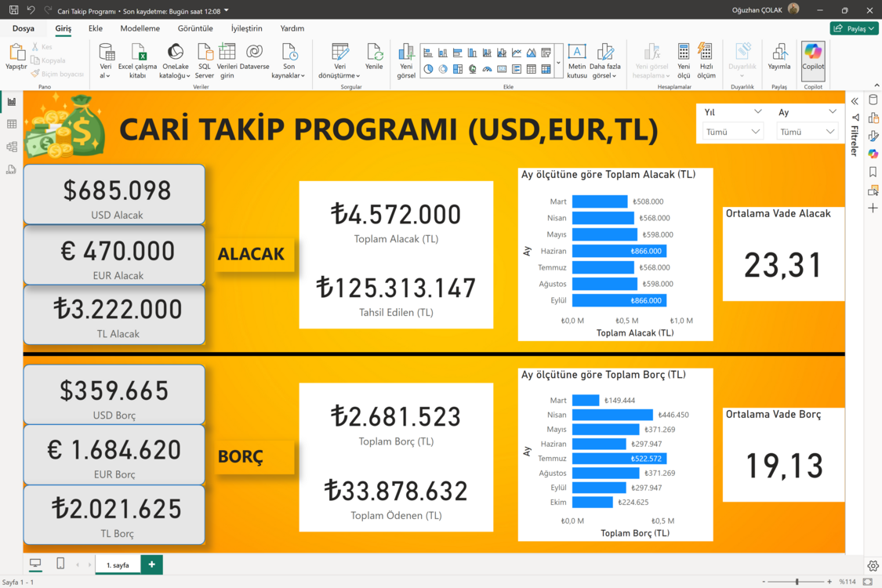Click the Paylaş share button
The height and width of the screenshot is (588, 882).
point(853,28)
